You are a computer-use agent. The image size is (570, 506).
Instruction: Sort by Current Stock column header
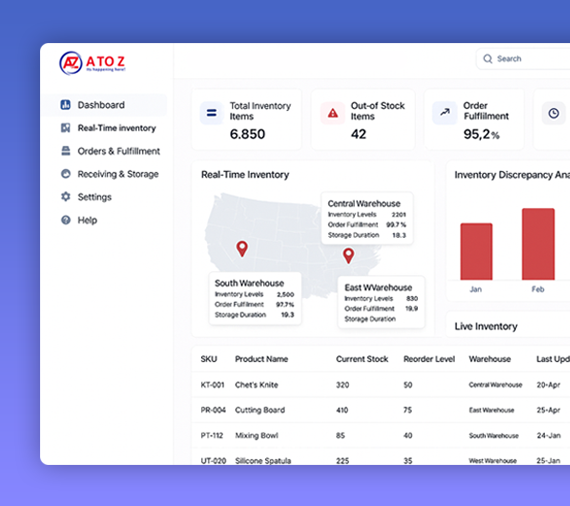[362, 359]
